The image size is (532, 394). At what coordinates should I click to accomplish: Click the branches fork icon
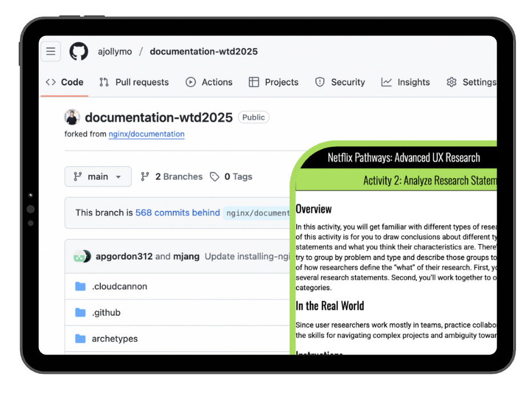[x=145, y=176]
